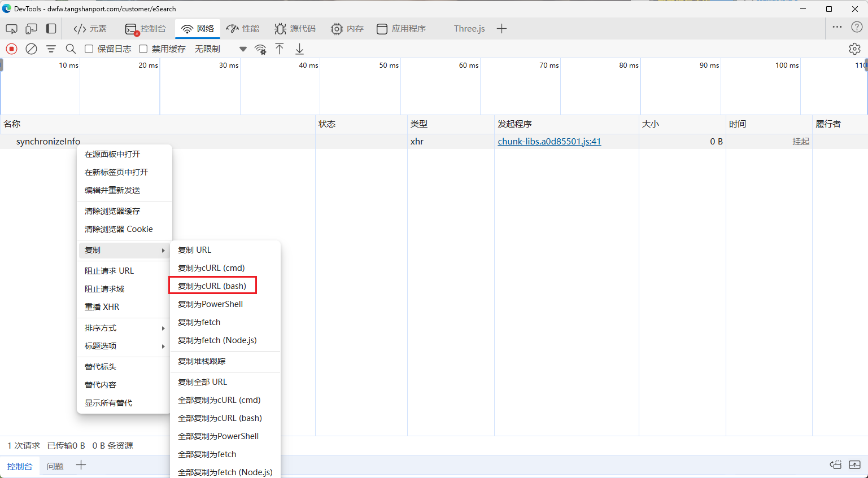The width and height of the screenshot is (868, 478).
Task: Choose 编辑并重新发送 from context menu
Action: click(x=112, y=190)
